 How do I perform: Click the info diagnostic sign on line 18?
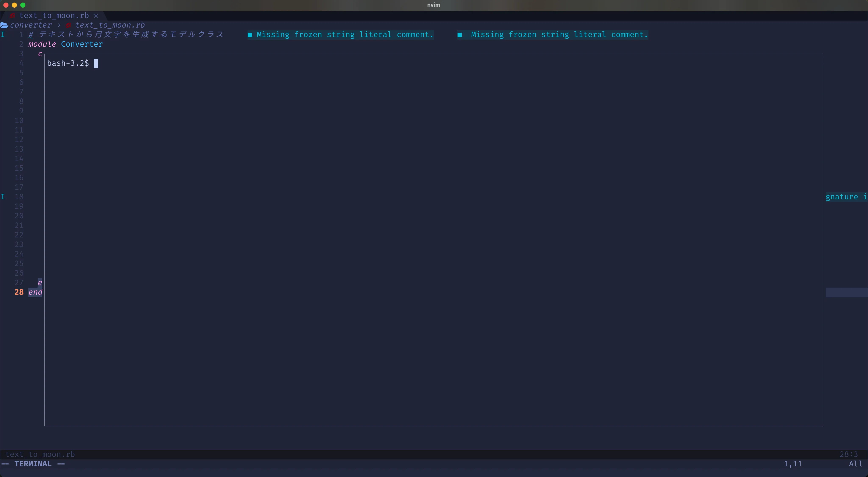point(3,197)
